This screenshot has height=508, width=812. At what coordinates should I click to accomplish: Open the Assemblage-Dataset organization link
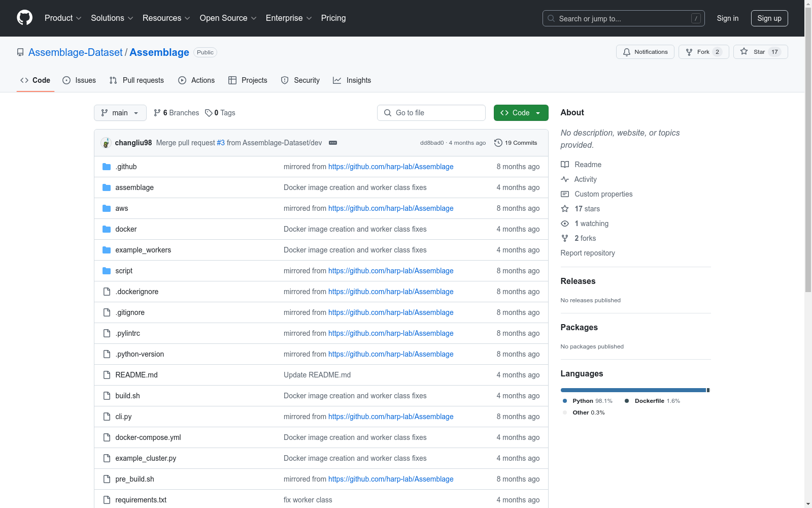pyautogui.click(x=76, y=52)
